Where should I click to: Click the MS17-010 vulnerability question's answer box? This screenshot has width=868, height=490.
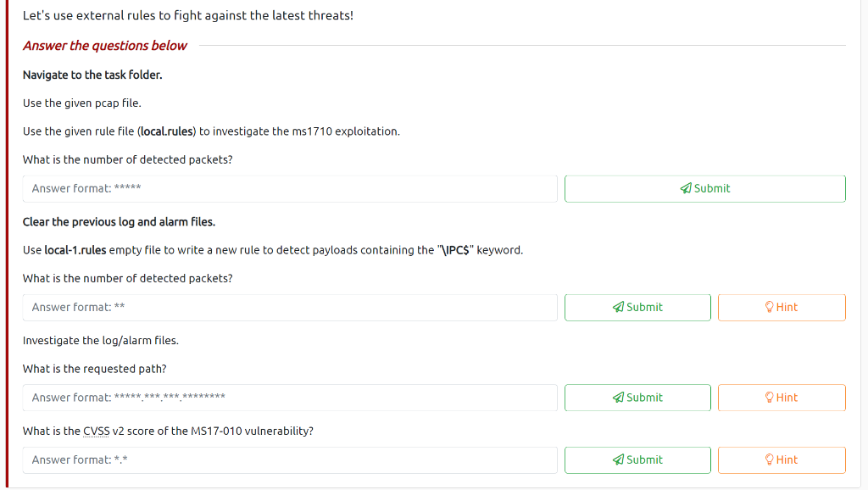click(290, 459)
